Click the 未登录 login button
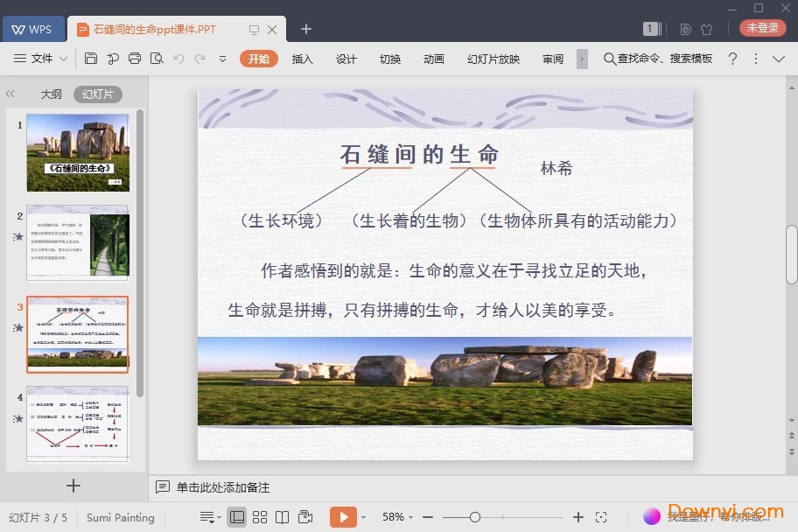 pos(762,28)
